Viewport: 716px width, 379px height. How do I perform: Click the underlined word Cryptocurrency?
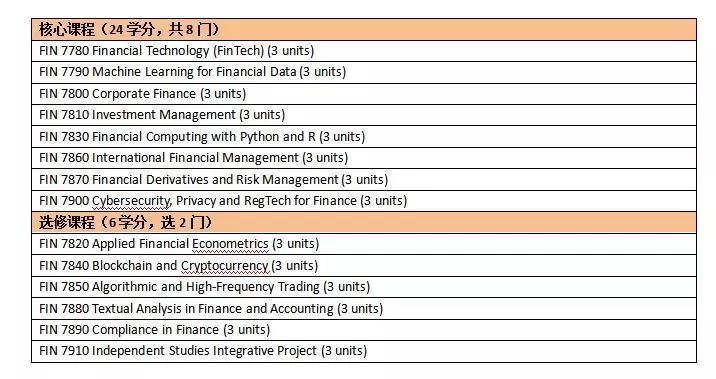pos(225,266)
